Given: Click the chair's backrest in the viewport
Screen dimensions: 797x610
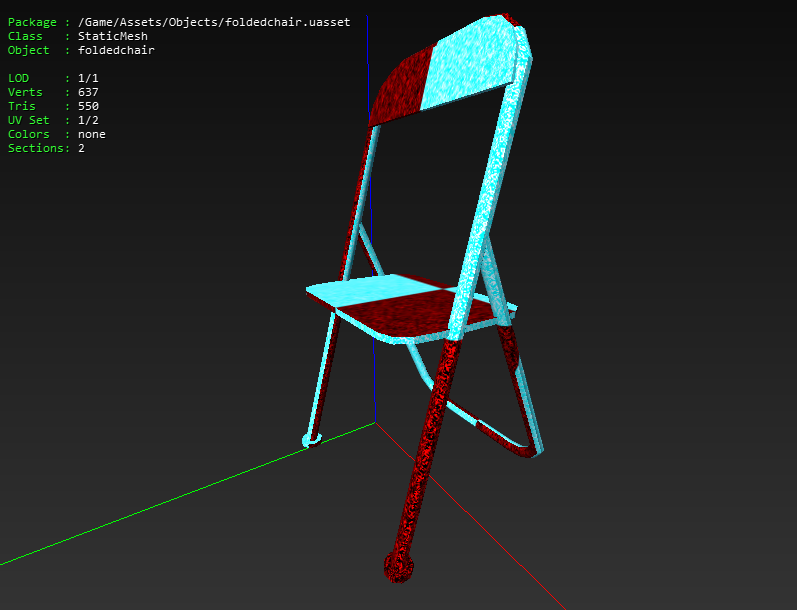Looking at the screenshot, I should tap(447, 71).
